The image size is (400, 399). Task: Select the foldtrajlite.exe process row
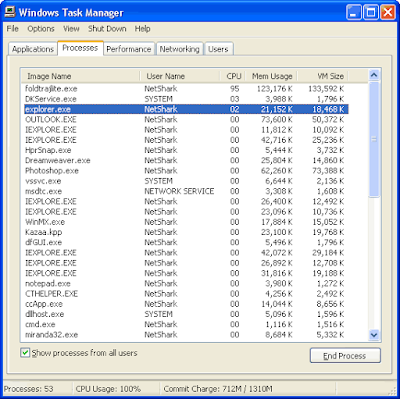(x=186, y=89)
